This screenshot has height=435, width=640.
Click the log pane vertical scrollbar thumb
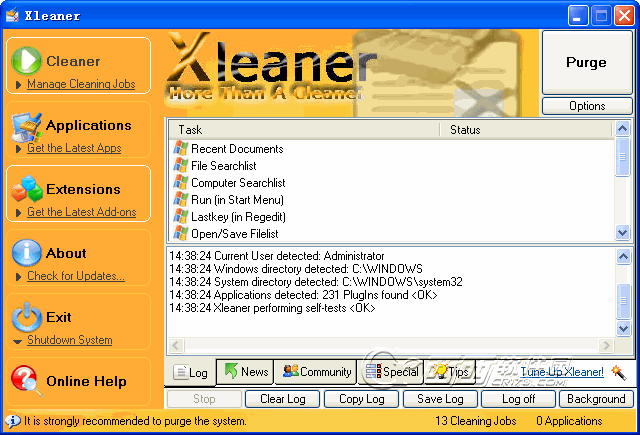pyautogui.click(x=623, y=301)
